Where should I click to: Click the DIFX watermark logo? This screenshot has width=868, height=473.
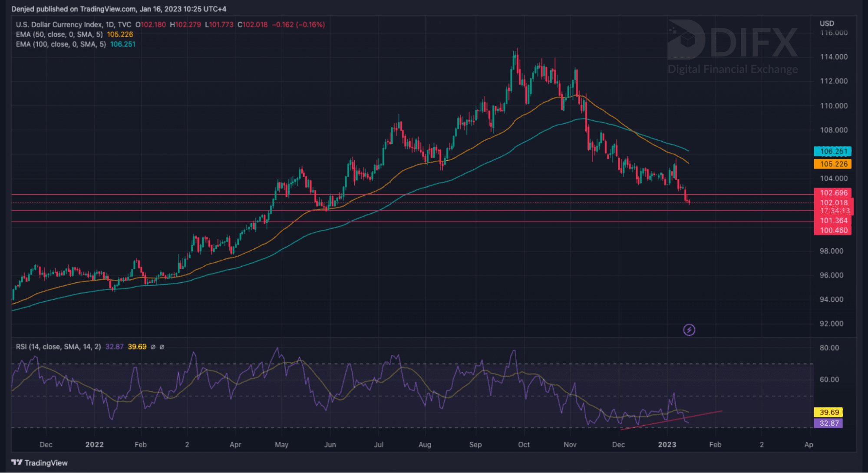[732, 40]
